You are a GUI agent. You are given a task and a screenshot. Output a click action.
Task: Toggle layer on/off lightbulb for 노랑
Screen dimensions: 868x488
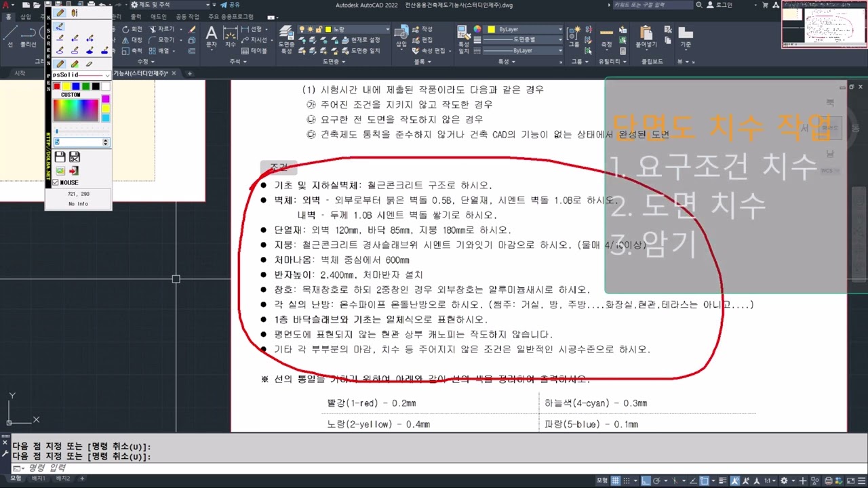[x=302, y=30]
